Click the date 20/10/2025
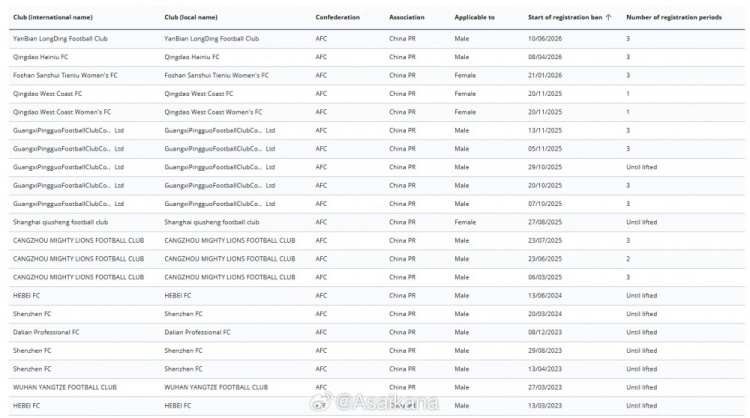The height and width of the screenshot is (418, 750). [545, 186]
